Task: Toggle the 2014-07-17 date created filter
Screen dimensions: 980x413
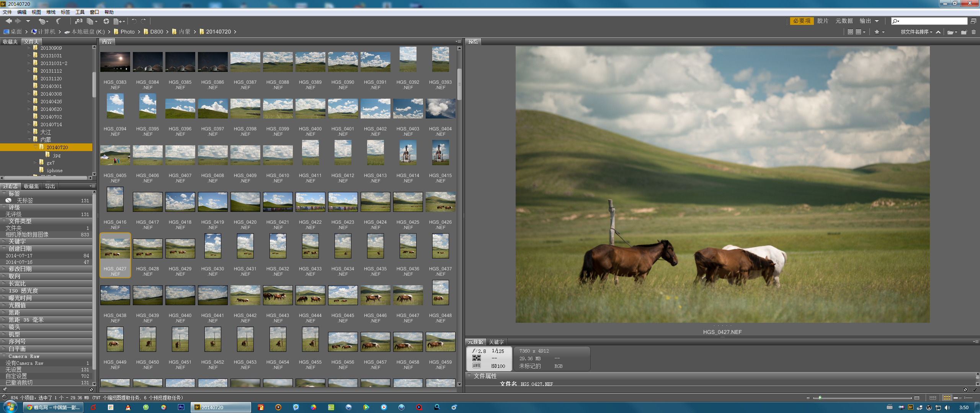Action: (46, 255)
